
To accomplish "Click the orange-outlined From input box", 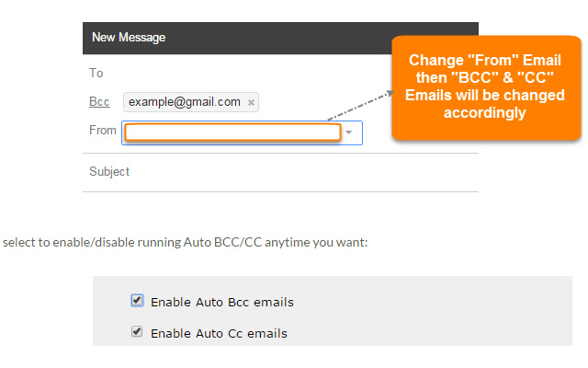I will click(232, 132).
